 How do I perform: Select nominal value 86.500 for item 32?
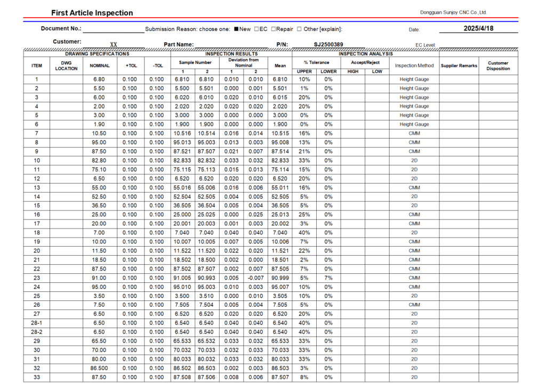coord(99,368)
